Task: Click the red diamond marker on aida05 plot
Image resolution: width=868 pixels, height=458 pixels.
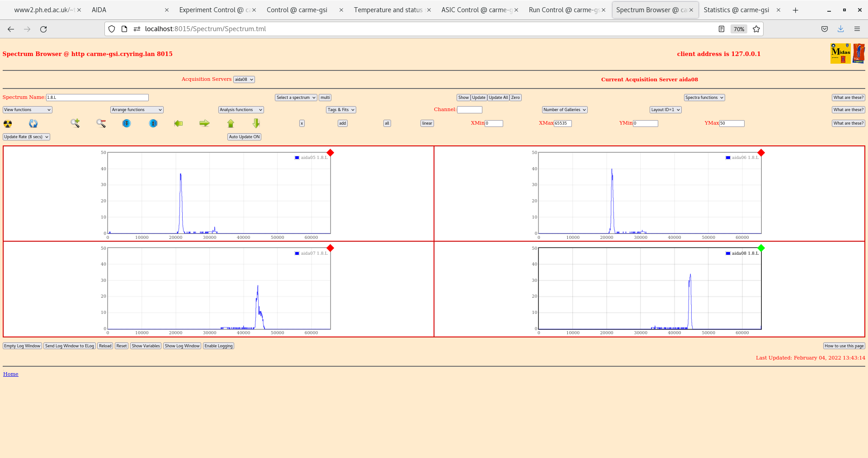Action: click(330, 153)
